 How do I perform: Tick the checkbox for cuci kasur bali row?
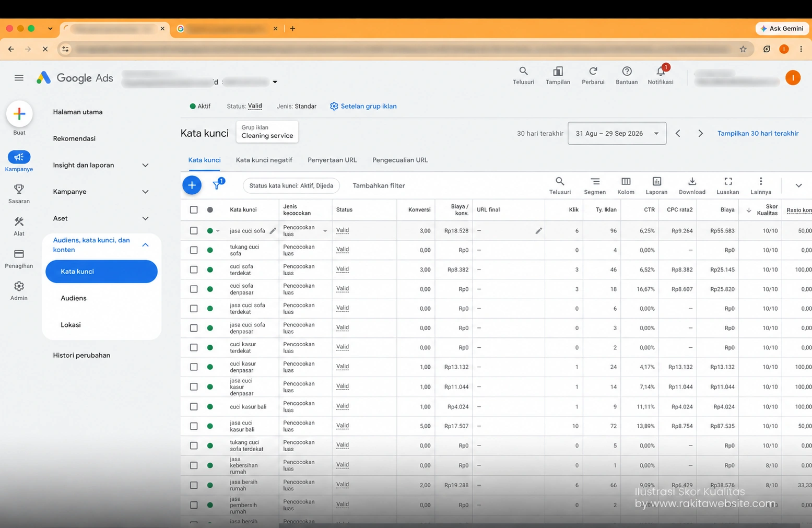point(194,406)
